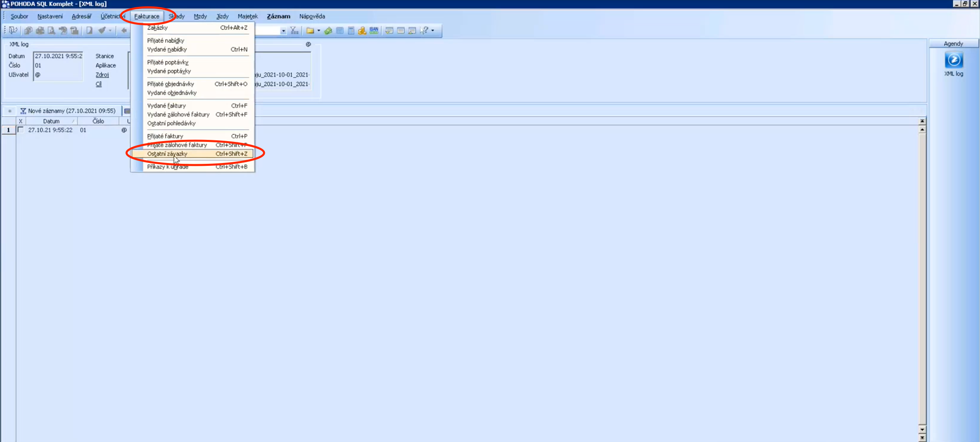Open the Majetek menu
The width and height of the screenshot is (980, 442).
[247, 16]
